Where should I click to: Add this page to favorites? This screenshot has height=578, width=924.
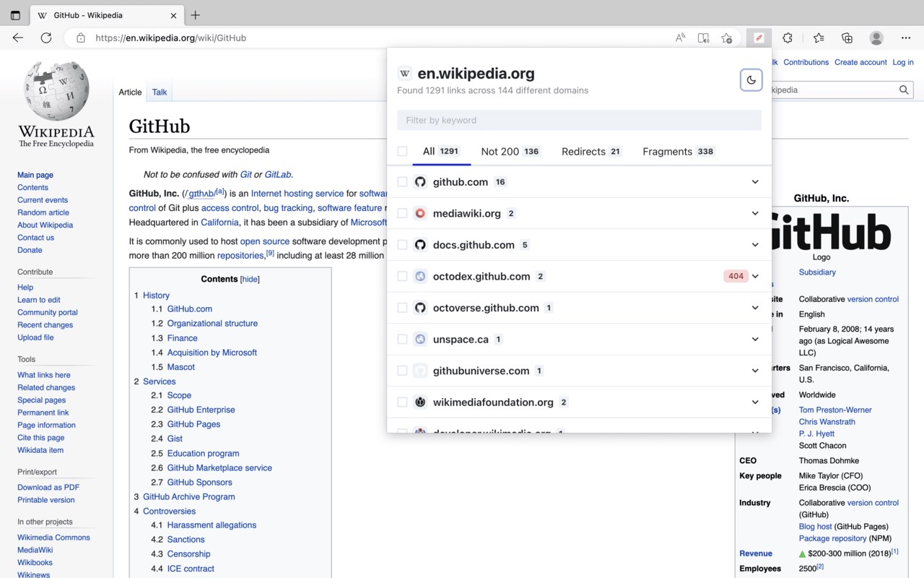(x=727, y=38)
